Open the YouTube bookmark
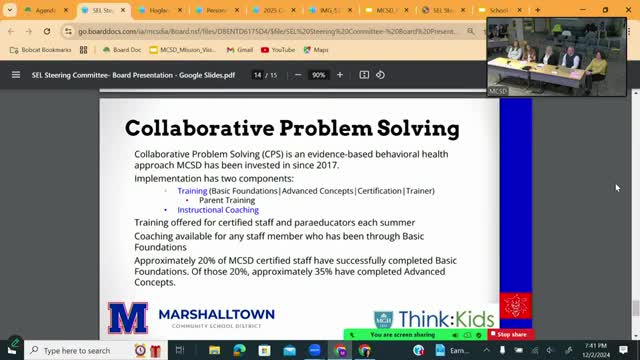The image size is (640, 360). [x=278, y=50]
